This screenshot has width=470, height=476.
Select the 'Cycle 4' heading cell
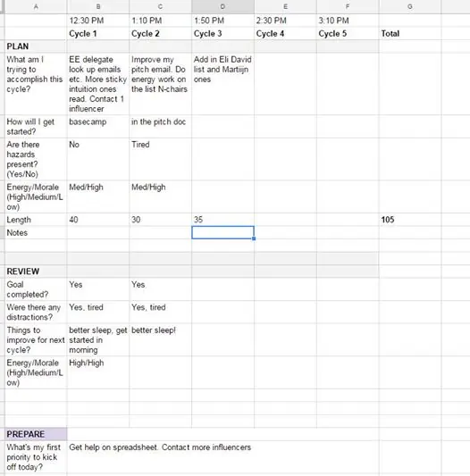(x=285, y=33)
